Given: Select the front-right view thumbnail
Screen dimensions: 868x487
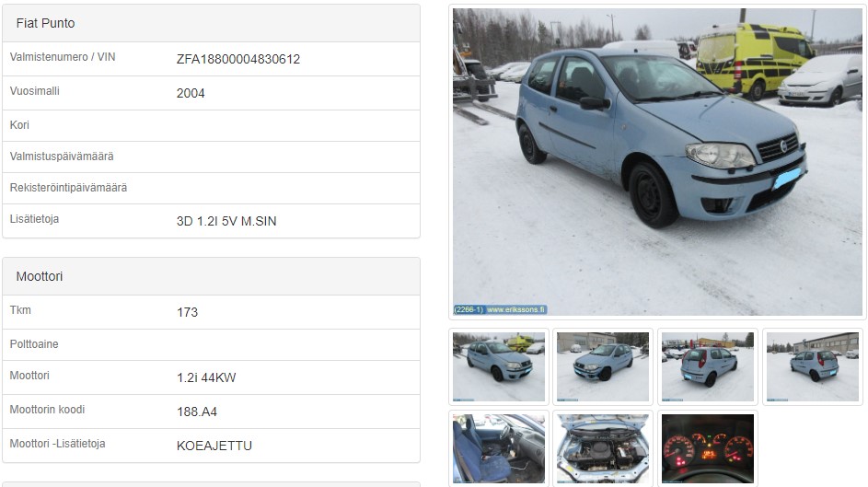Looking at the screenshot, I should (x=499, y=366).
